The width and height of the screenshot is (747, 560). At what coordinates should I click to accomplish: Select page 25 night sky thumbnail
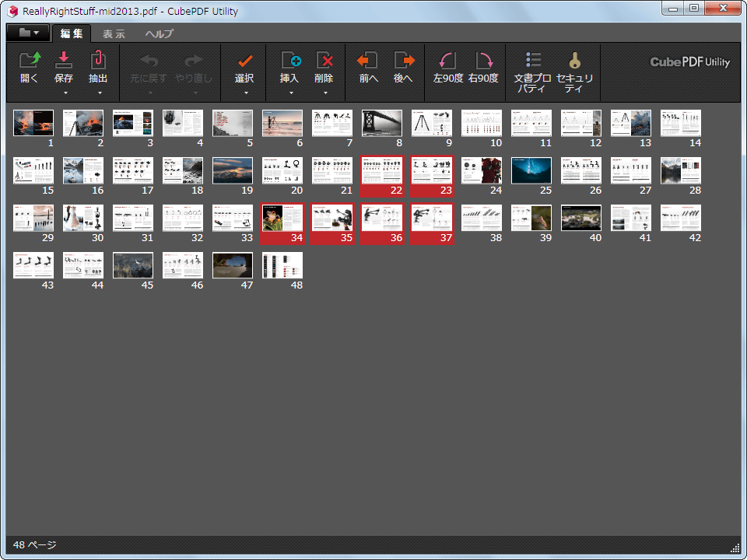(531, 170)
